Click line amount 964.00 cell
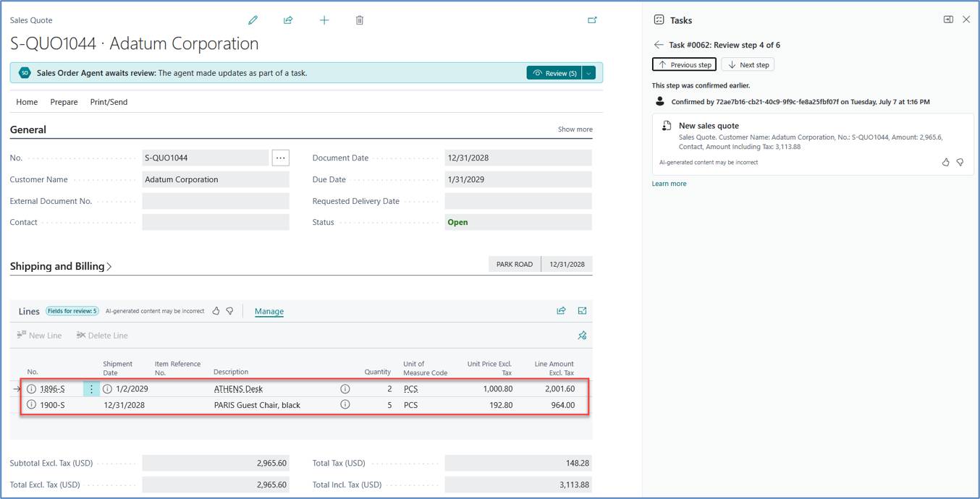This screenshot has width=980, height=499. click(x=562, y=405)
